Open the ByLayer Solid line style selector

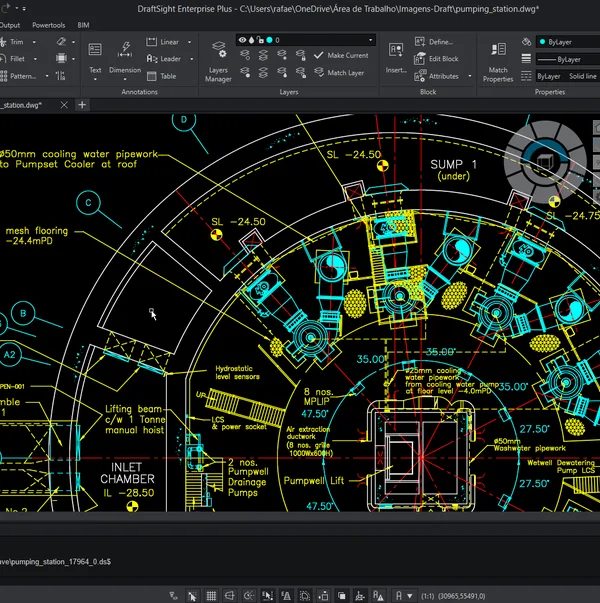pyautogui.click(x=568, y=76)
